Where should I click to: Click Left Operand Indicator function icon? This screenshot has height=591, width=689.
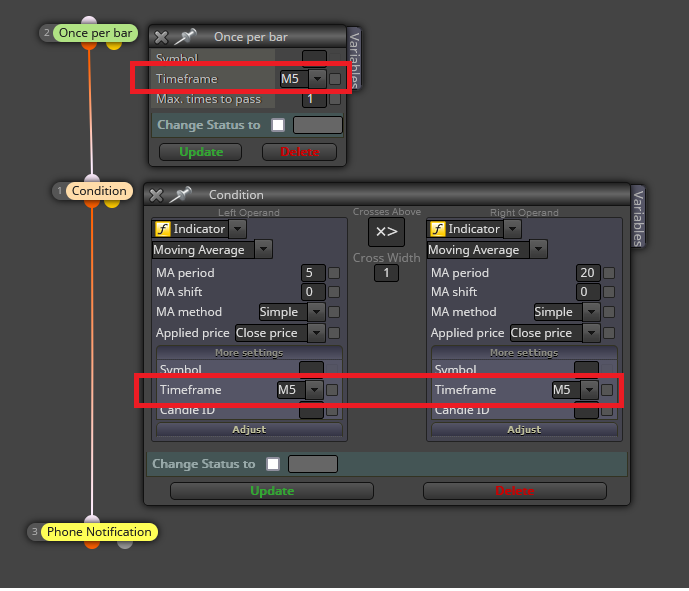coord(163,229)
